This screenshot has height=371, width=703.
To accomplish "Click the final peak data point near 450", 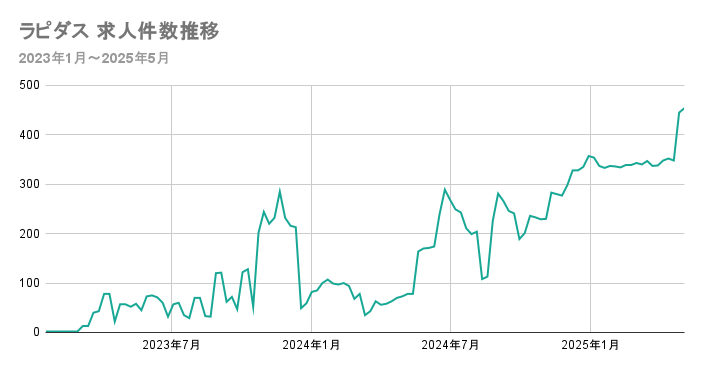I will point(683,109).
